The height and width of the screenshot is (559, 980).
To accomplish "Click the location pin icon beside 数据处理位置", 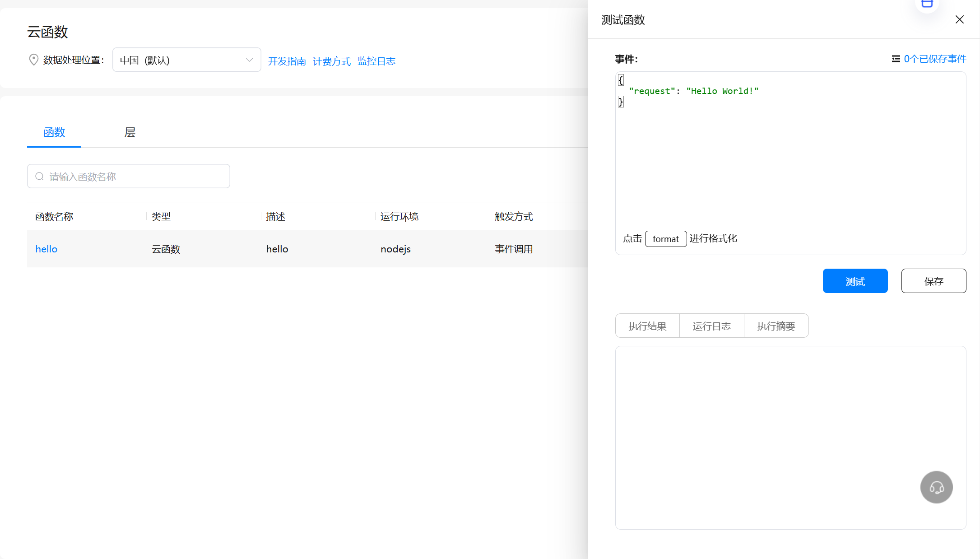I will 33,60.
